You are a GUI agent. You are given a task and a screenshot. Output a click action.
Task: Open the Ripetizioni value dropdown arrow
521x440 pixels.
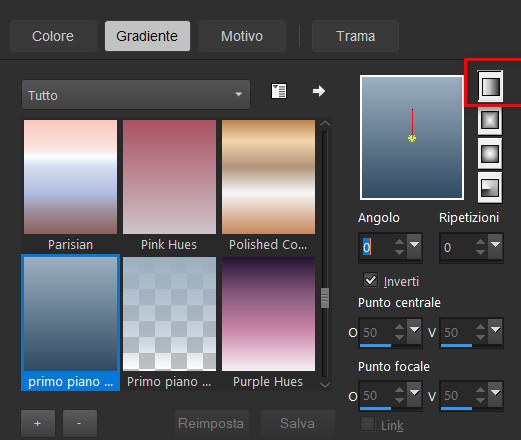pos(495,246)
